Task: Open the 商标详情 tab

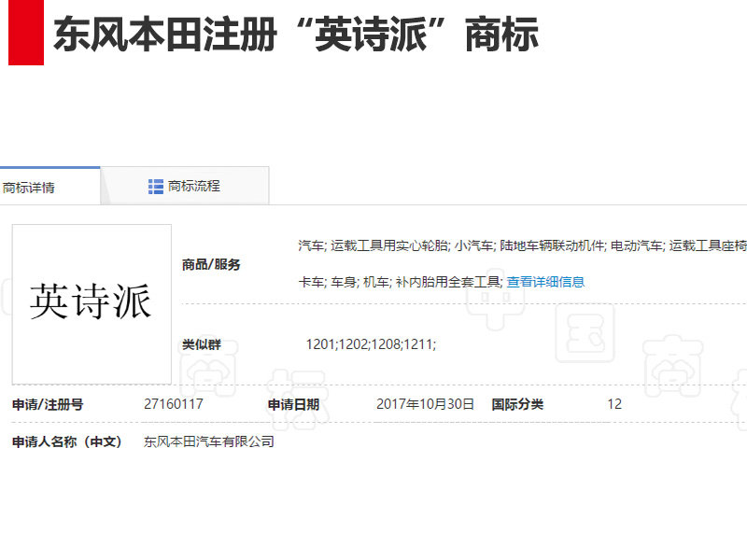Action: coord(49,186)
